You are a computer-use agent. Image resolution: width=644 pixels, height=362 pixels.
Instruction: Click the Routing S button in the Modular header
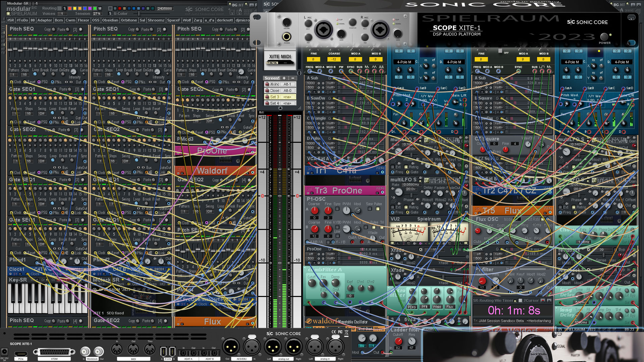(65, 8)
